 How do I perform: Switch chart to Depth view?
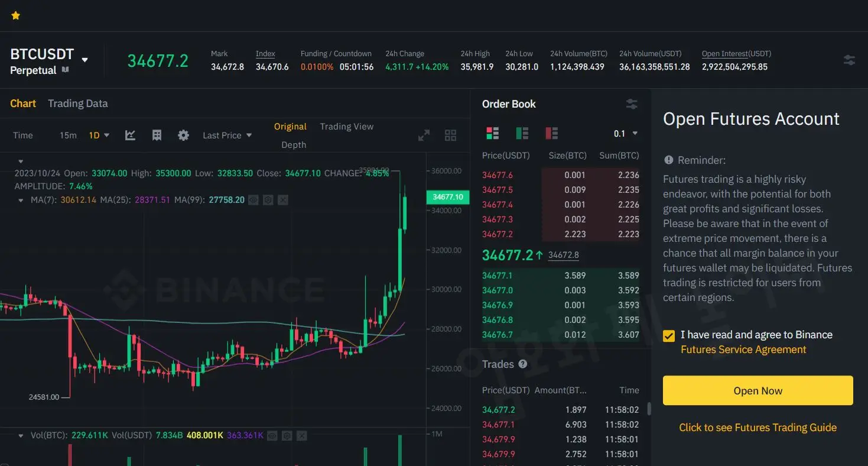click(294, 145)
